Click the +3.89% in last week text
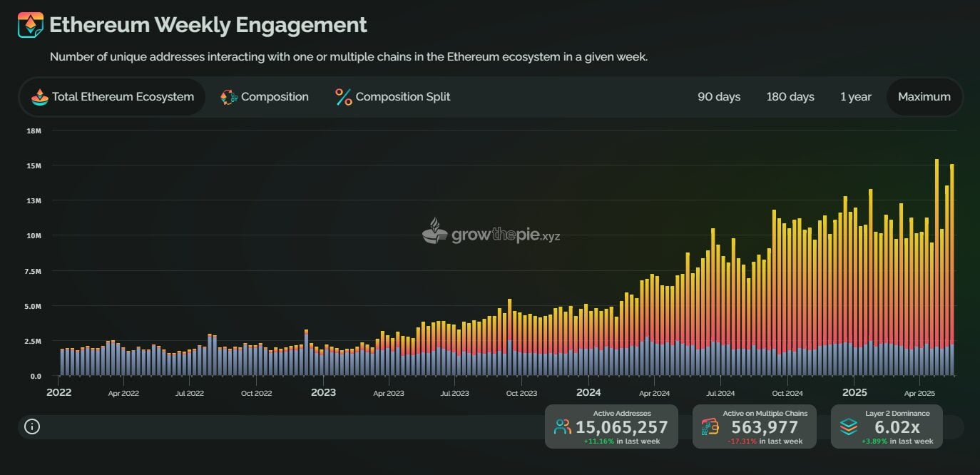This screenshot has width=980, height=475. [x=897, y=441]
